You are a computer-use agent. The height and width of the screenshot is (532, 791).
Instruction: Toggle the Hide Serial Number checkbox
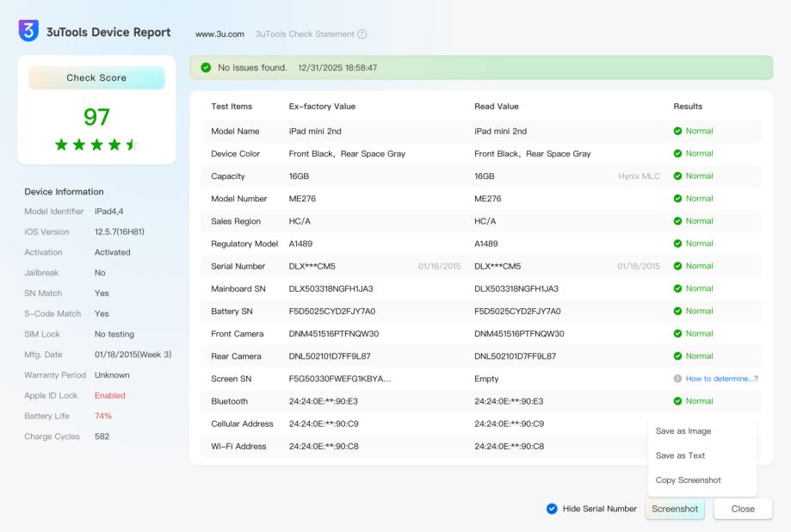(552, 509)
